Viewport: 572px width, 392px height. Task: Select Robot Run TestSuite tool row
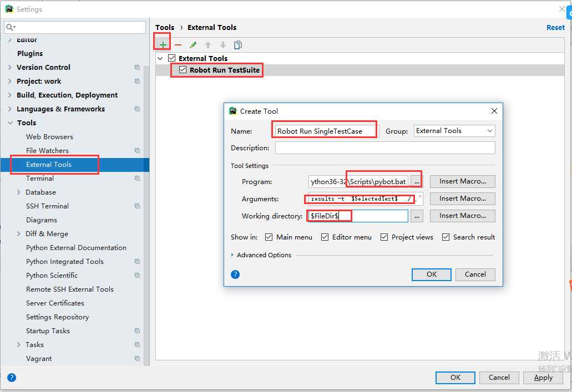click(x=360, y=70)
